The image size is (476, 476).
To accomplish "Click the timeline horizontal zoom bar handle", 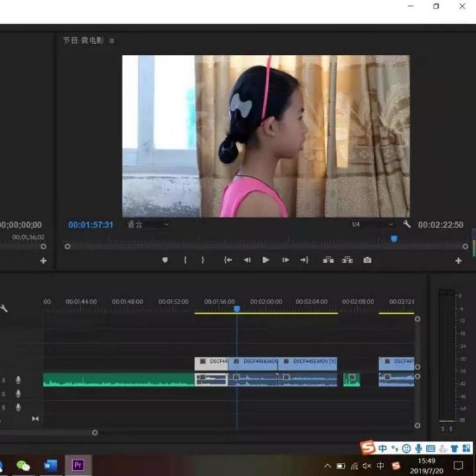I will (x=95, y=432).
